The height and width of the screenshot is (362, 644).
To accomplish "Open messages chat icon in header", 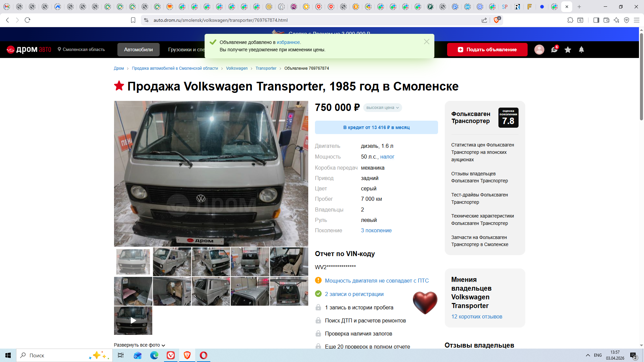I will (554, 50).
